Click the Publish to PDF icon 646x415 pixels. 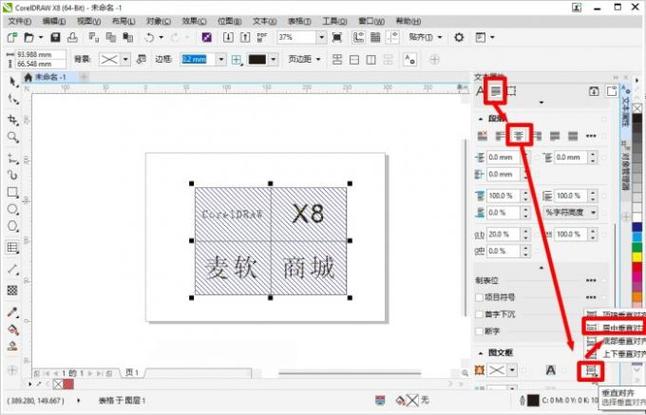pyautogui.click(x=262, y=38)
